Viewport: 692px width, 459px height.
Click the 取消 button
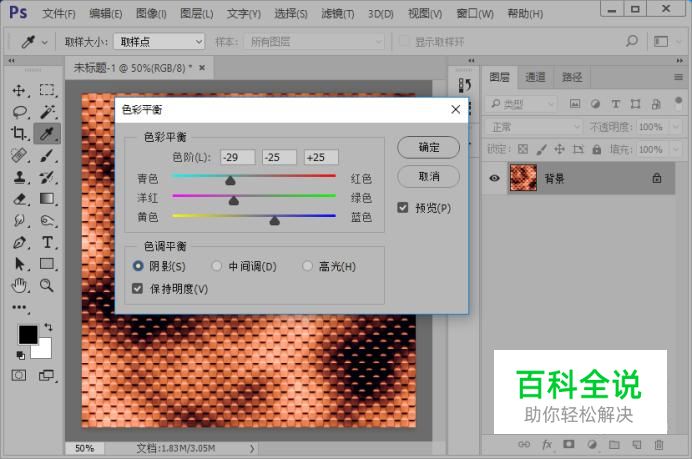[x=429, y=177]
